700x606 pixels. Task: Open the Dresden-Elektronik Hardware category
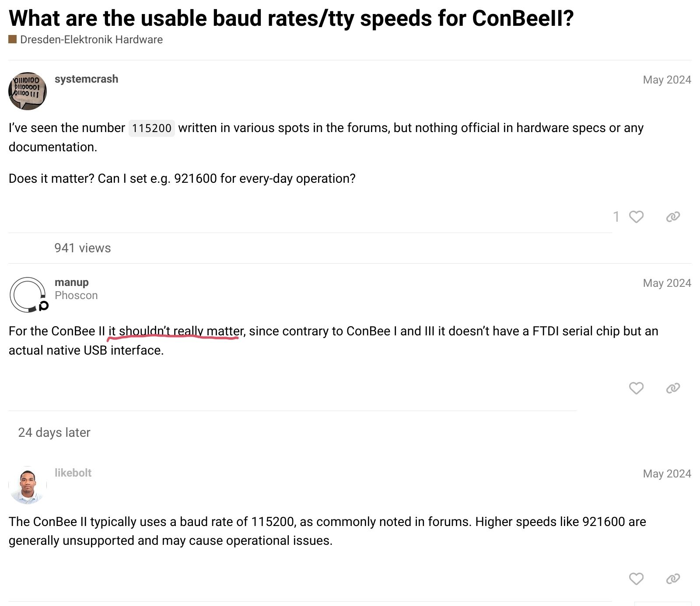[91, 40]
